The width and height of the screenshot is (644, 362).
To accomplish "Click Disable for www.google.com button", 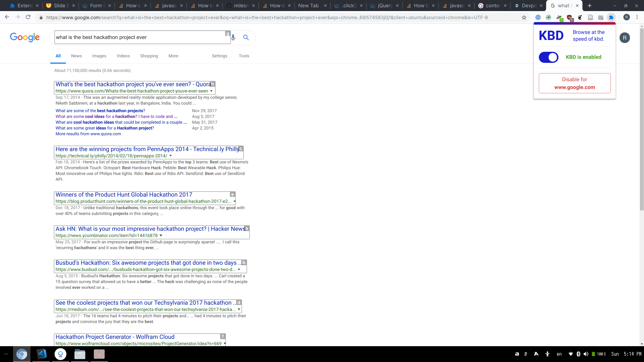I will (575, 83).
